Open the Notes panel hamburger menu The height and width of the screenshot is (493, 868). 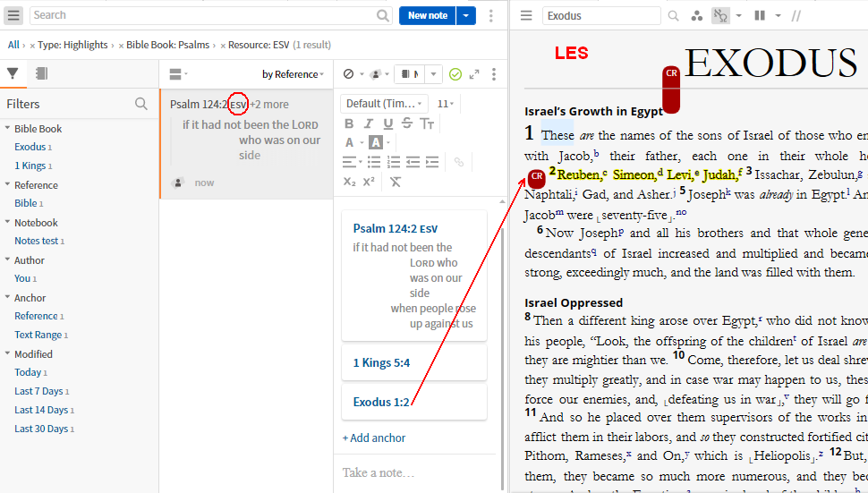[x=13, y=15]
